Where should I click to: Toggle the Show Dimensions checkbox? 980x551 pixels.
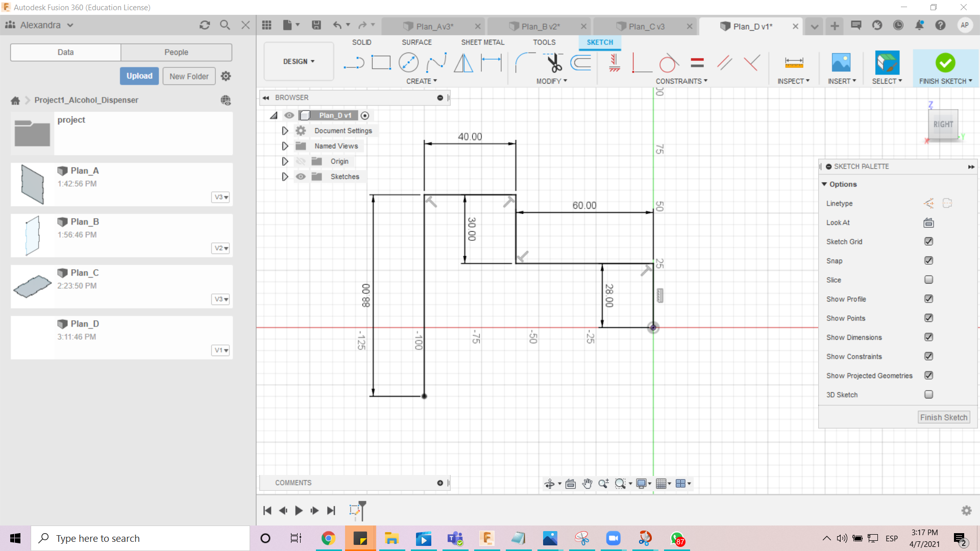tap(928, 337)
